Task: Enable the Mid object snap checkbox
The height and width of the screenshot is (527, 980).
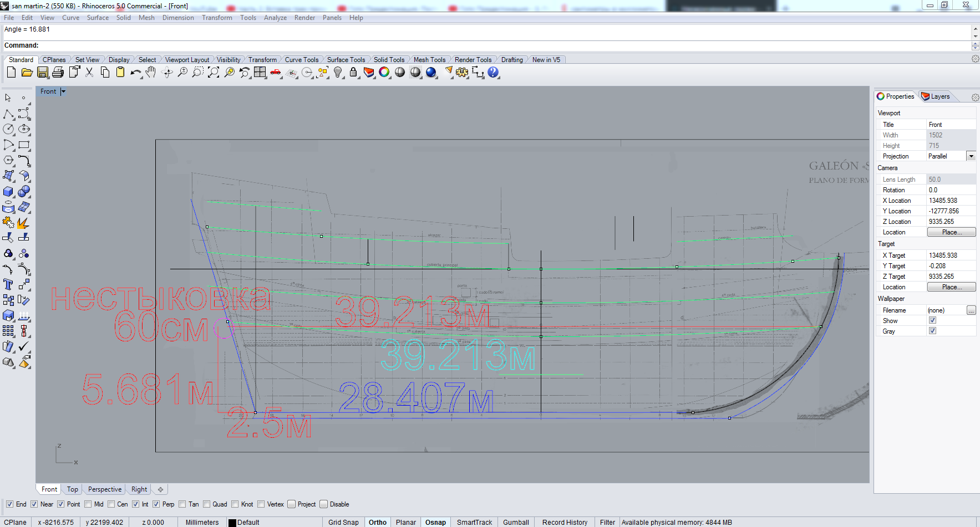Action: (88, 504)
